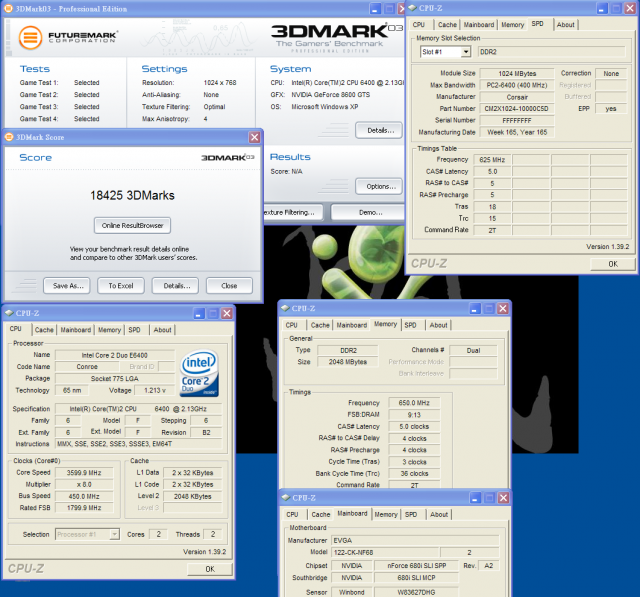The width and height of the screenshot is (640, 597).
Task: Select Memory tab in CPU window
Action: 109,330
